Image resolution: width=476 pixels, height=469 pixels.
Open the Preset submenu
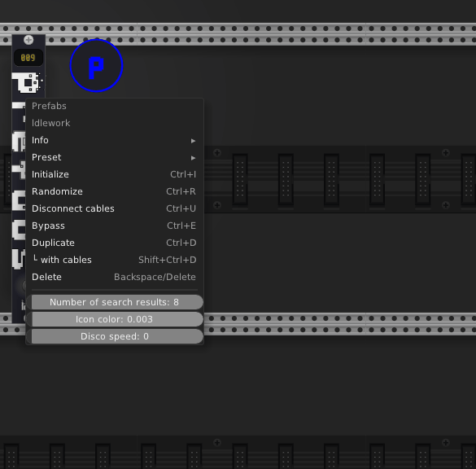[115, 157]
